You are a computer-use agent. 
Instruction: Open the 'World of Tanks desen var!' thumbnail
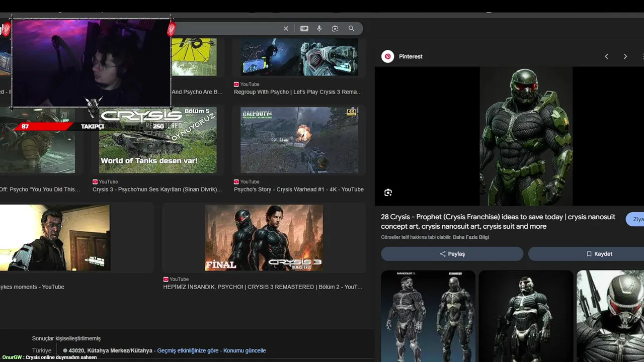click(x=157, y=140)
